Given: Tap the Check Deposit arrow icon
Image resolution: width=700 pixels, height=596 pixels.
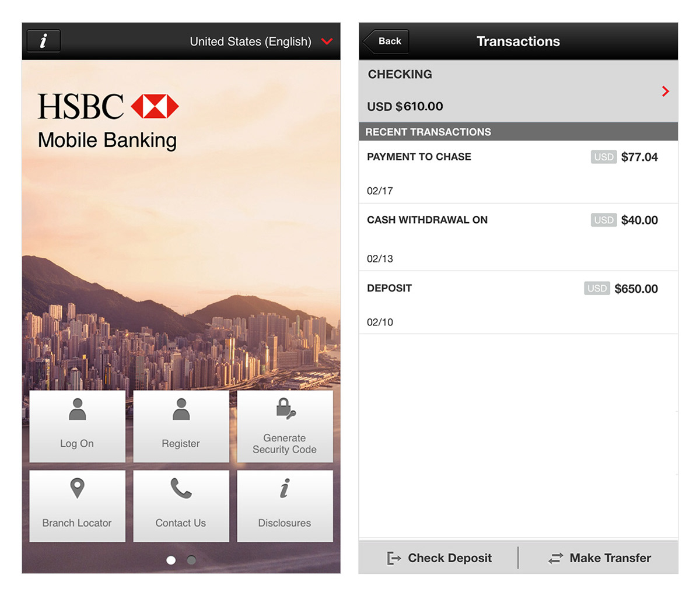Looking at the screenshot, I should tap(394, 559).
